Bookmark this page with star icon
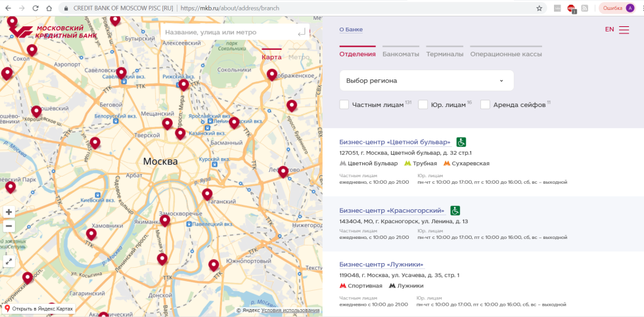The image size is (644, 317). pos(539,9)
